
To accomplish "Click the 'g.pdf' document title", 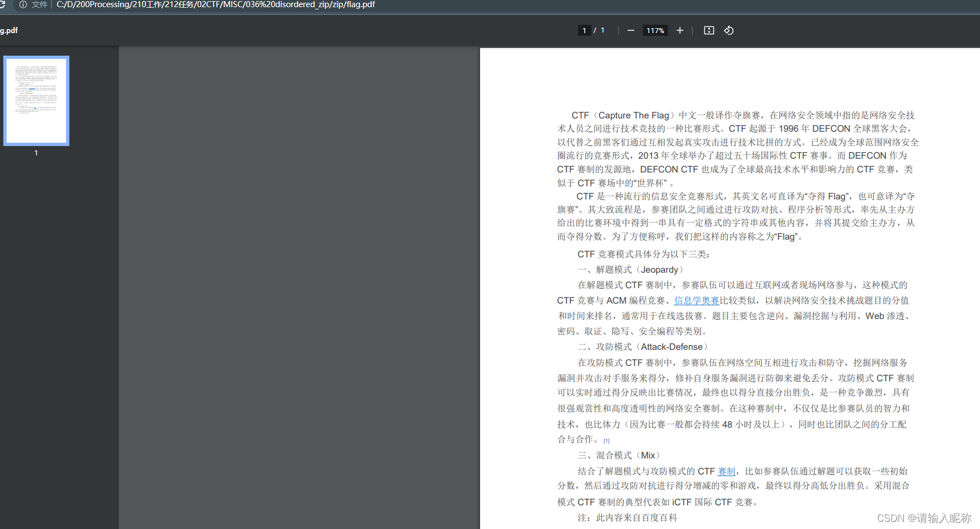I will 9,30.
